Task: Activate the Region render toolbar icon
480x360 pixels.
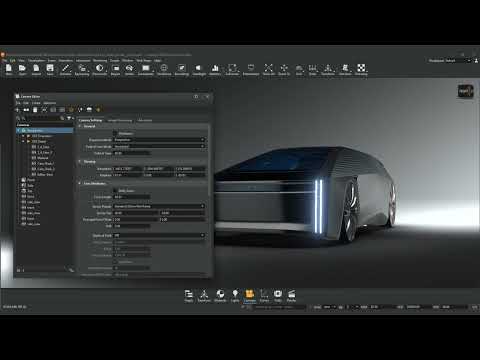Action: [x=115, y=69]
